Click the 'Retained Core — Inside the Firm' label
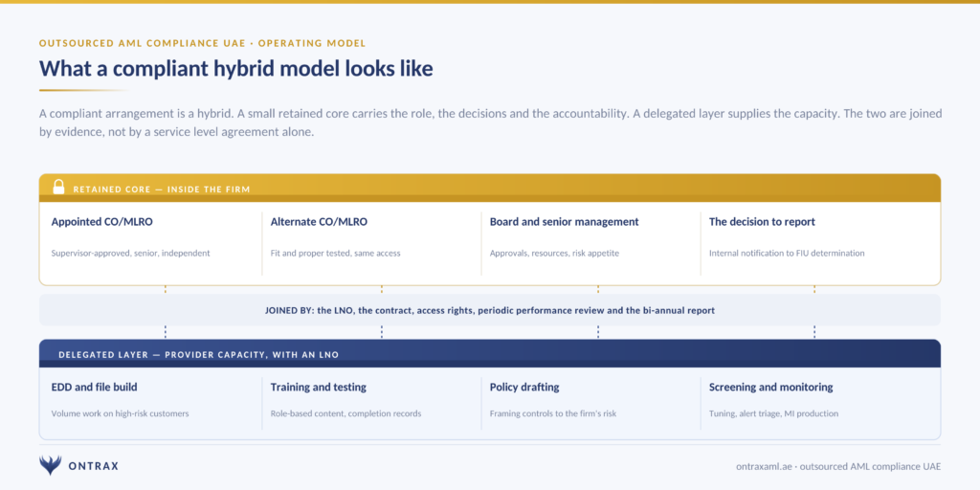The width and height of the screenshot is (980, 490). coord(161,189)
